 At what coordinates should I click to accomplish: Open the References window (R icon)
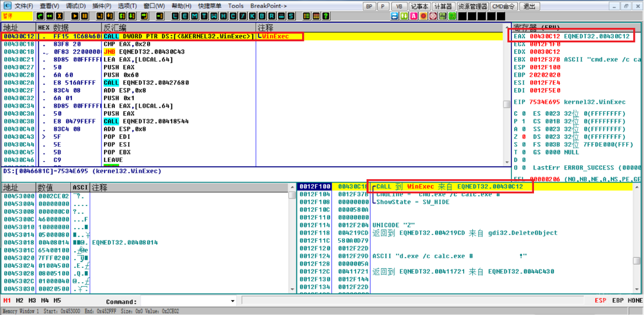click(x=272, y=16)
